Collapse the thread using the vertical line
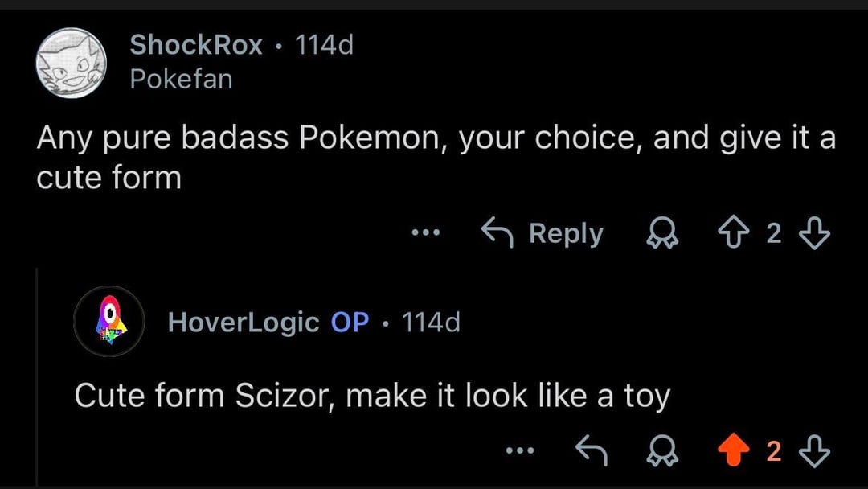Image resolution: width=868 pixels, height=489 pixels. point(37,378)
